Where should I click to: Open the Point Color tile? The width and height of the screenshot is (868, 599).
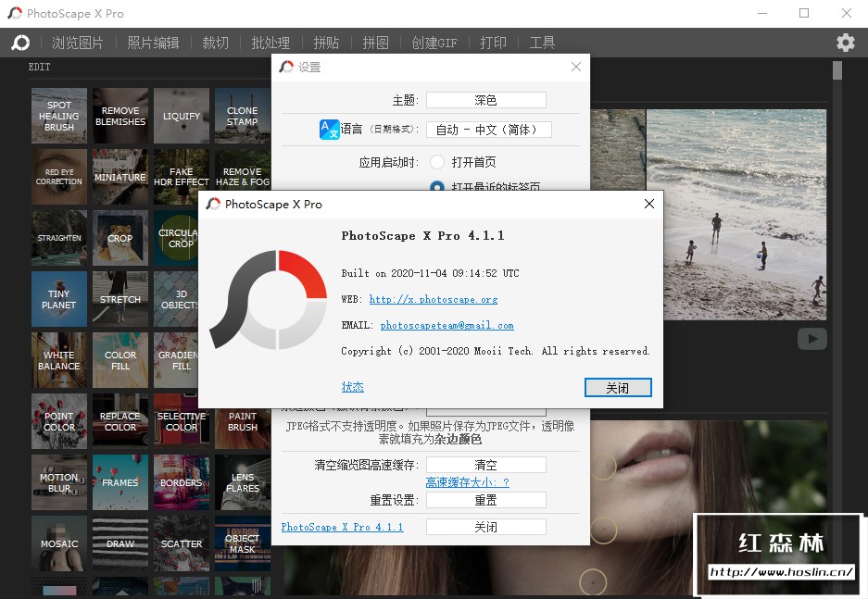click(59, 421)
